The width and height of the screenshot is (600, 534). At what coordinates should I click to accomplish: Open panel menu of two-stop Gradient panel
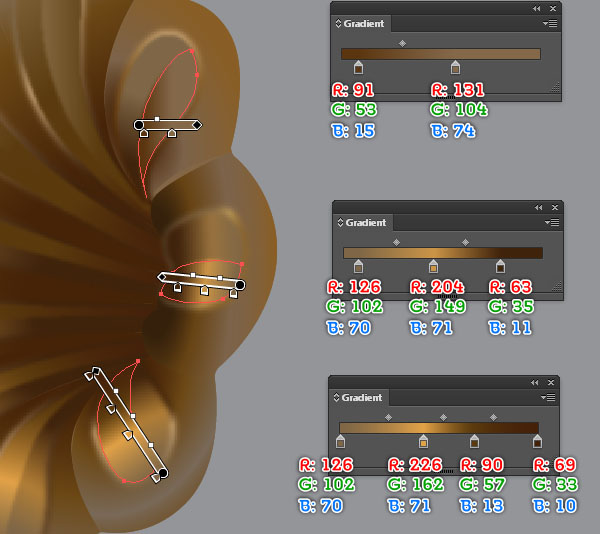tap(550, 24)
